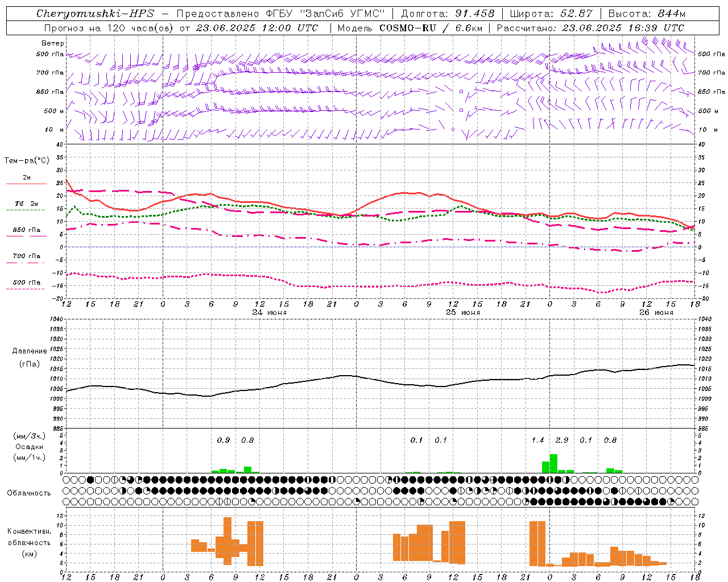
Task: Click the longitude value Долгота: 91.458
Action: [448, 14]
